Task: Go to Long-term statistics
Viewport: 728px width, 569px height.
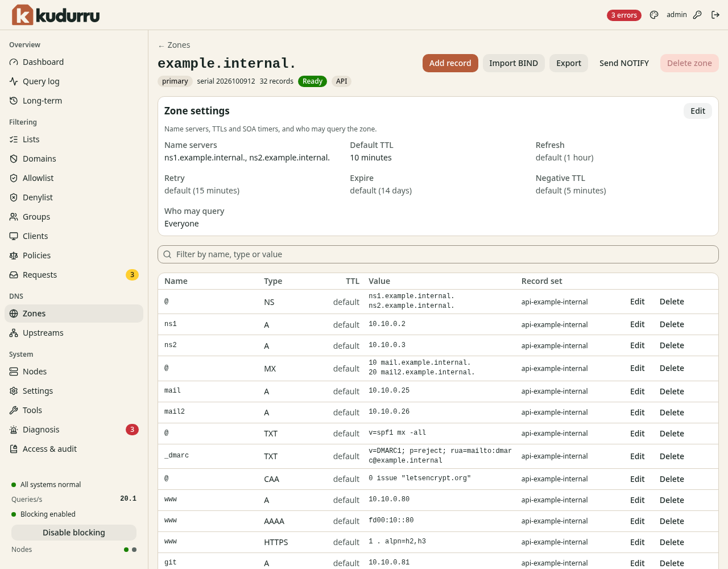Action: point(74,101)
